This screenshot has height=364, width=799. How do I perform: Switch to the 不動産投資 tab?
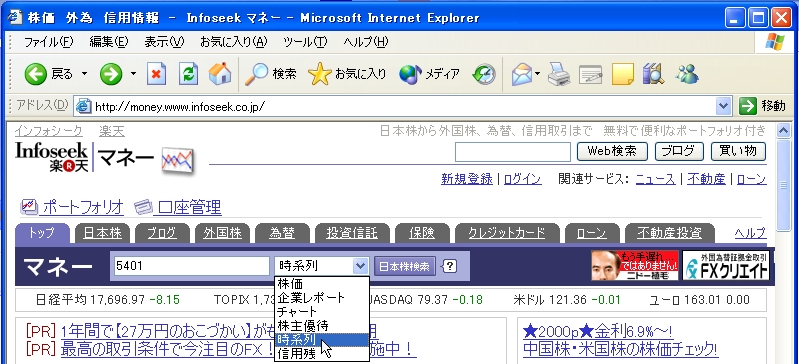(x=670, y=233)
